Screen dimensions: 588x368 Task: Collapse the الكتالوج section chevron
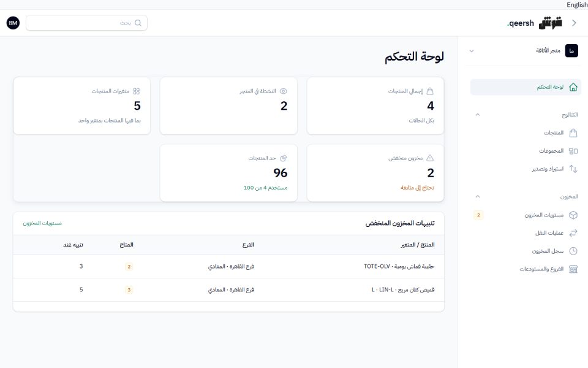coord(477,115)
